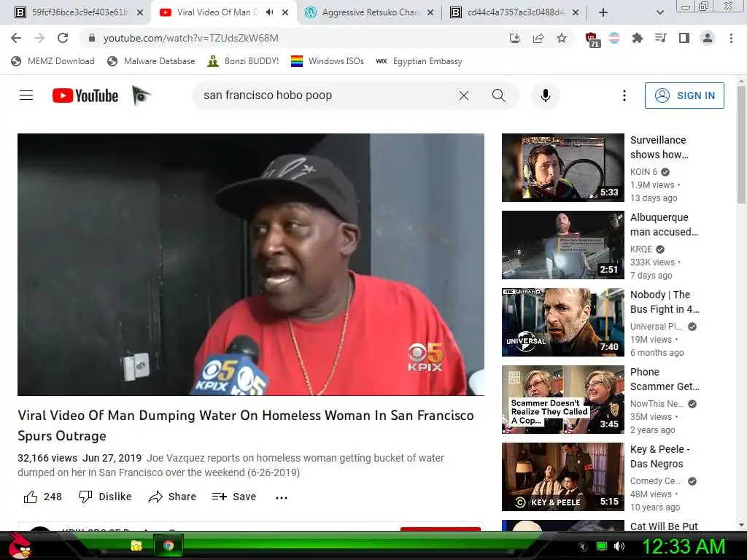Screen dimensions: 747x560
Task: Open a new tab with plus button
Action: (603, 12)
